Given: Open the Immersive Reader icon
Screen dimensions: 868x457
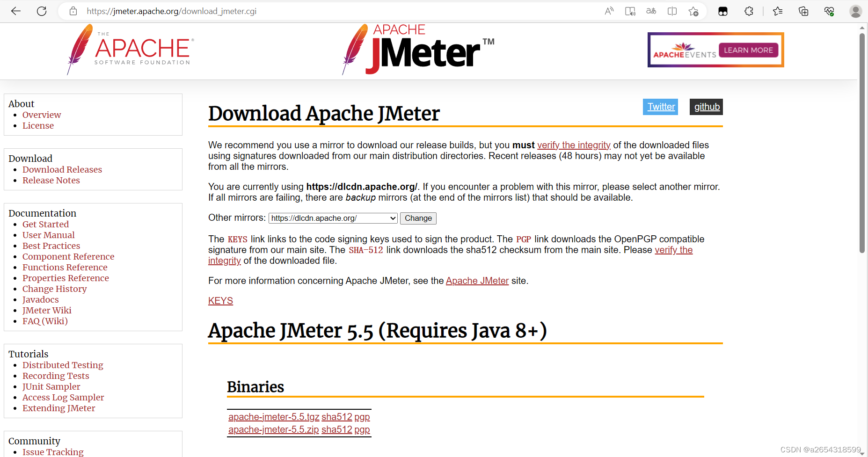Looking at the screenshot, I should (x=630, y=11).
